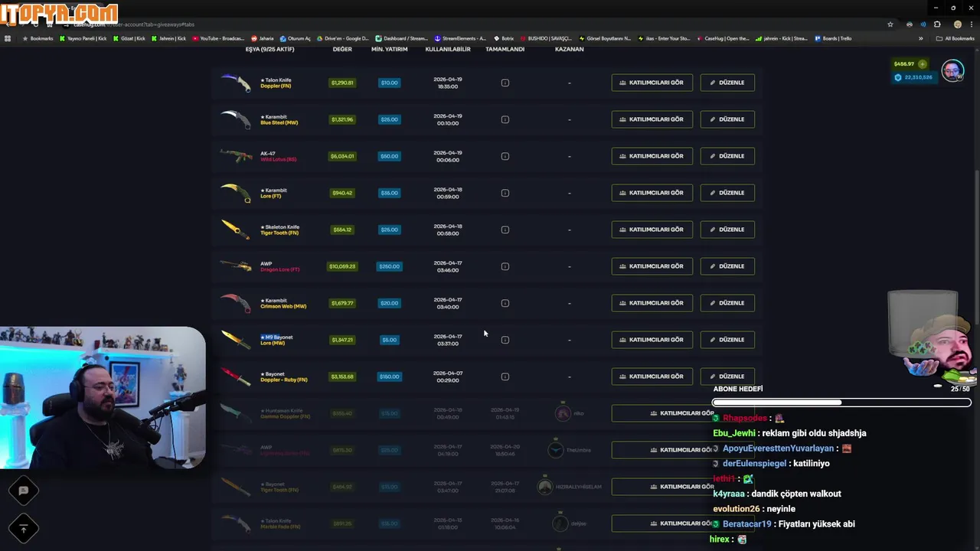Screen dimensions: 980x551
Task: Click the $6,034.01 value badge
Action: [342, 156]
